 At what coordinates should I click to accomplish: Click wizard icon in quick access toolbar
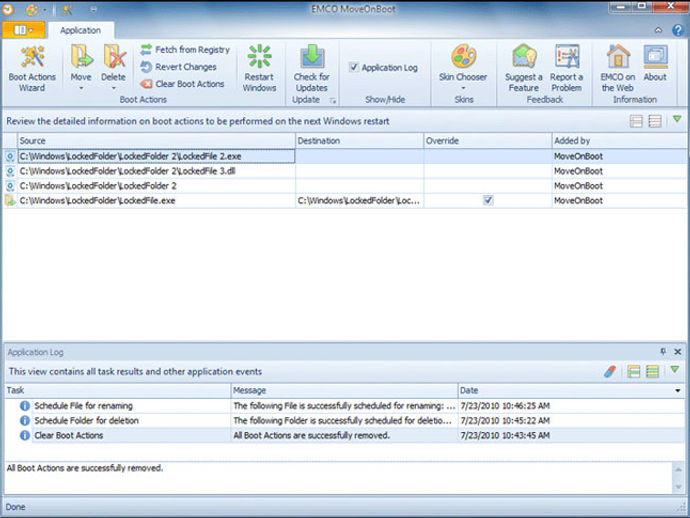click(x=67, y=9)
